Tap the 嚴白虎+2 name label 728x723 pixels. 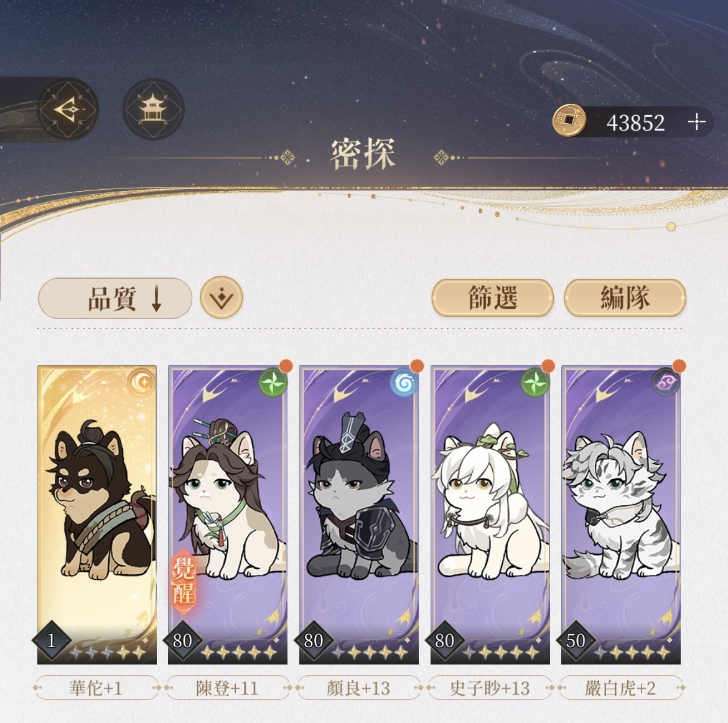pos(620,688)
